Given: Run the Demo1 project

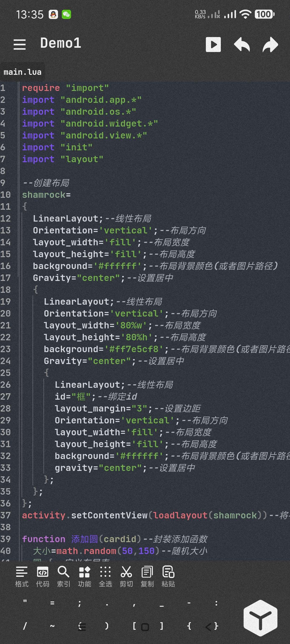Looking at the screenshot, I should pos(213,44).
